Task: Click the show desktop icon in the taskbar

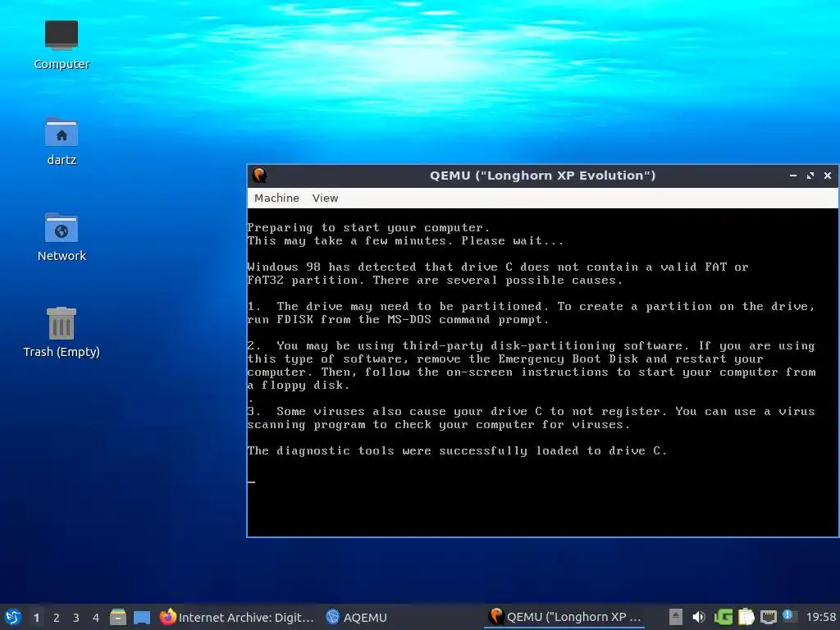Action: click(x=141, y=617)
